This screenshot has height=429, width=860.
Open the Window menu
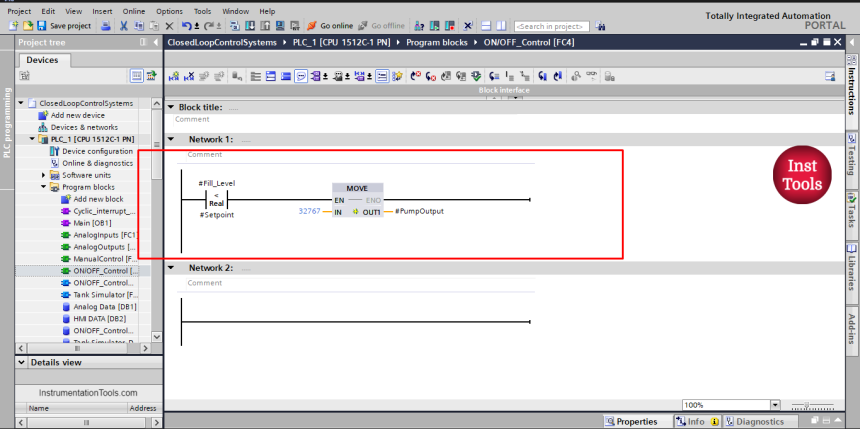tap(235, 11)
